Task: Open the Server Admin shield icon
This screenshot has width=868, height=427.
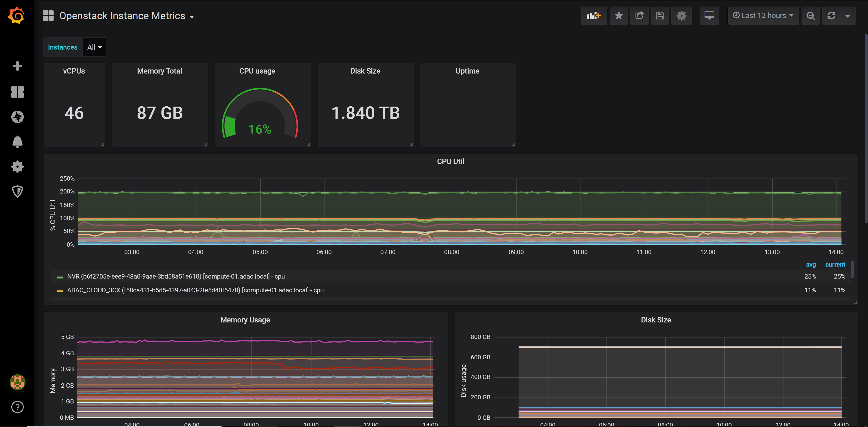Action: [x=17, y=191]
